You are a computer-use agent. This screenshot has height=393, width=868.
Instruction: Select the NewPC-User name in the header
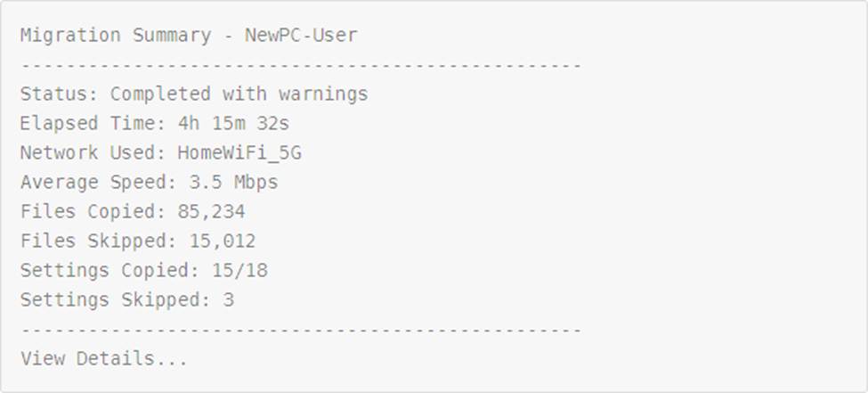coord(301,36)
